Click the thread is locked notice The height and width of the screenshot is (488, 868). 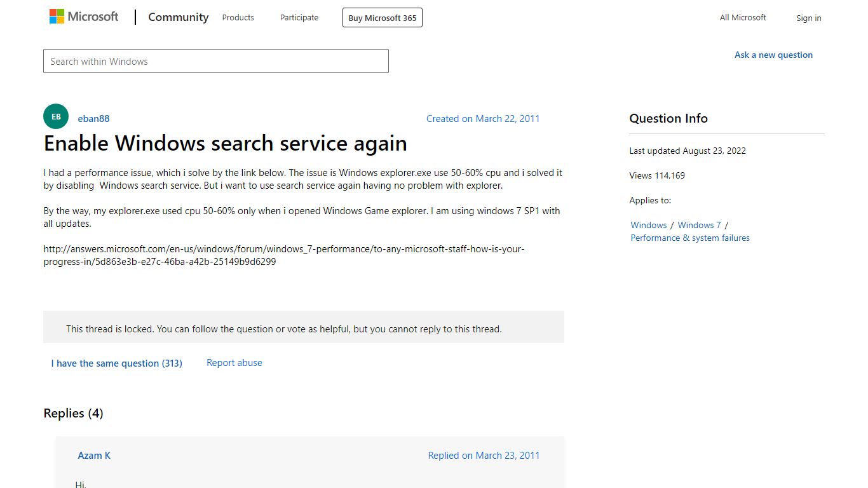(304, 327)
